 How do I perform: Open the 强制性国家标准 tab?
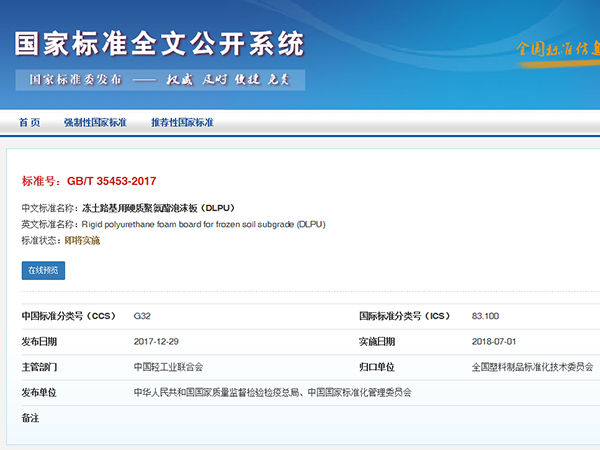click(x=95, y=123)
